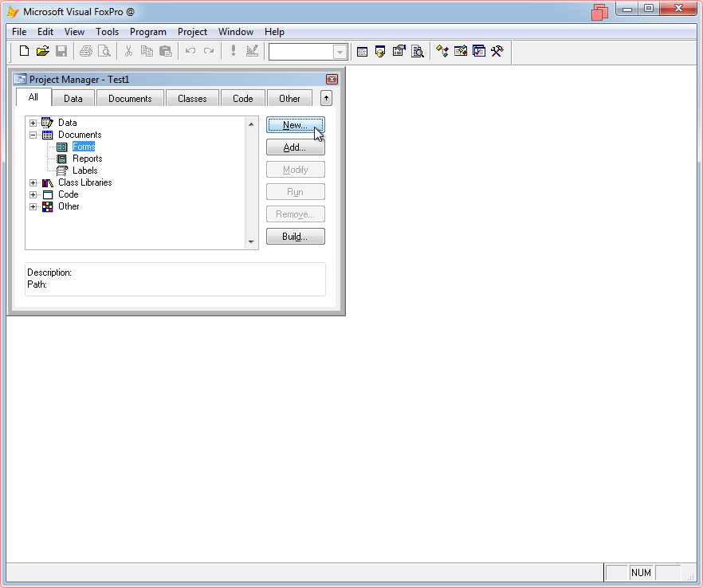Click the Class Libraries books icon
Viewport: 703px width, 588px height.
click(x=48, y=183)
